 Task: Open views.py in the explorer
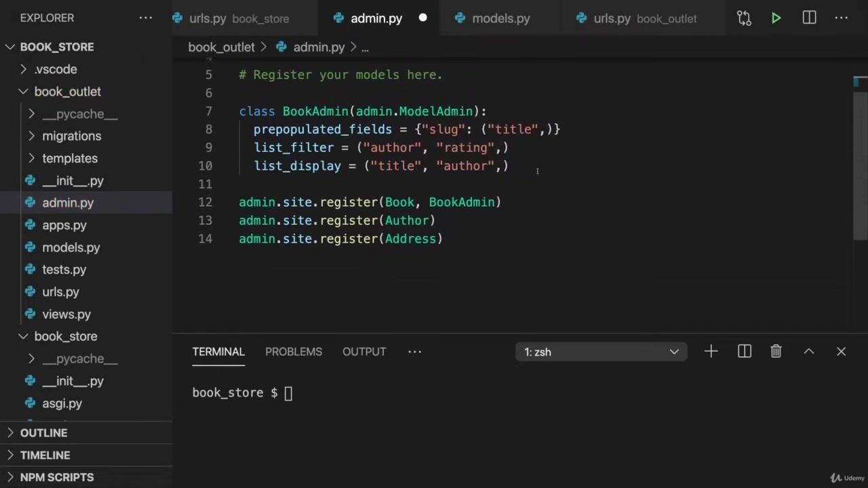click(66, 314)
